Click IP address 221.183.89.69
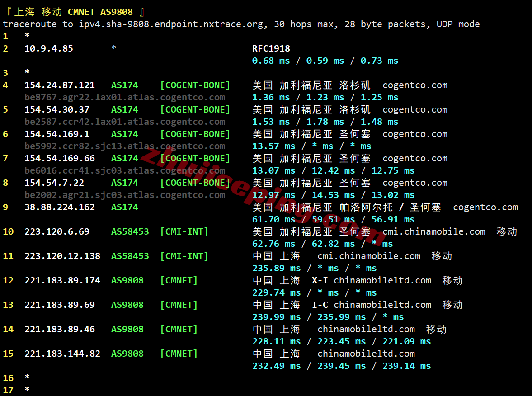 click(60, 305)
